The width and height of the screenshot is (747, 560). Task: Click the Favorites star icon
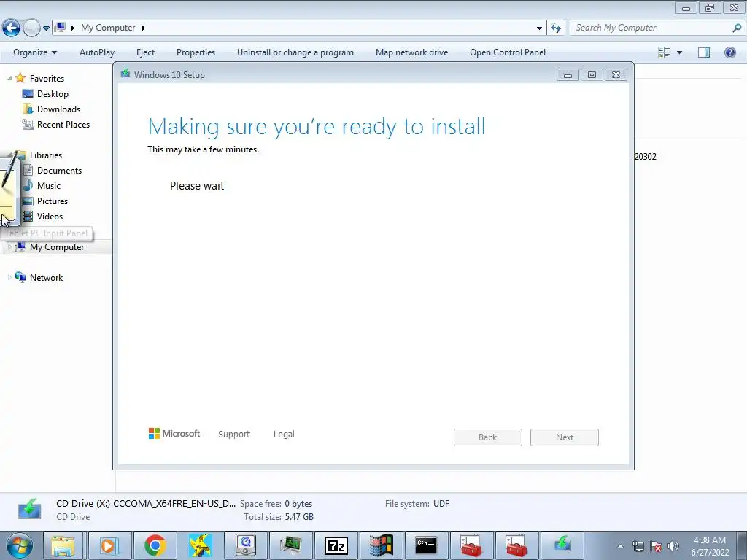(x=20, y=77)
